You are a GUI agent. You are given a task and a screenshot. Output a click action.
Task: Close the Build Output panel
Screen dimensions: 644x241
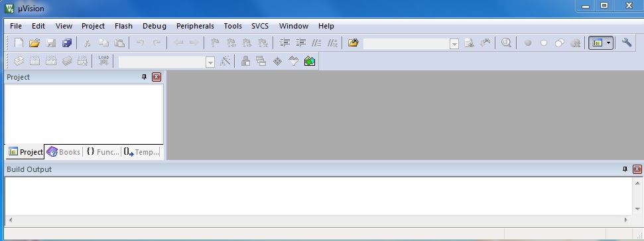[637, 169]
